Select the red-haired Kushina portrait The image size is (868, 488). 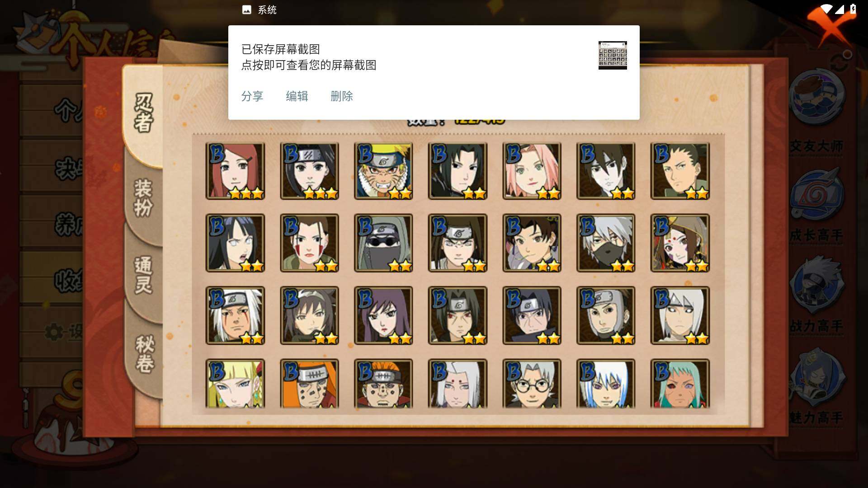(235, 171)
